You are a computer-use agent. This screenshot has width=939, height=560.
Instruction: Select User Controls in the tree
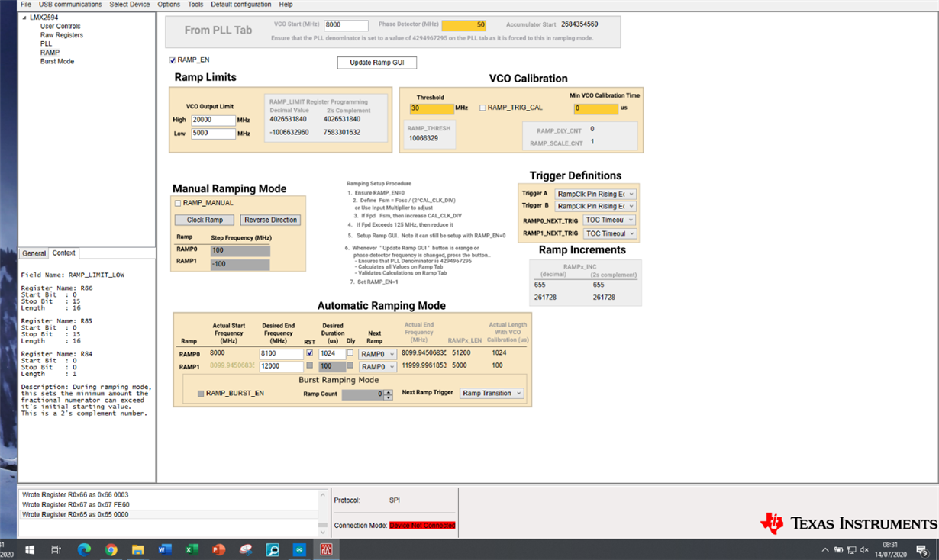(x=60, y=26)
